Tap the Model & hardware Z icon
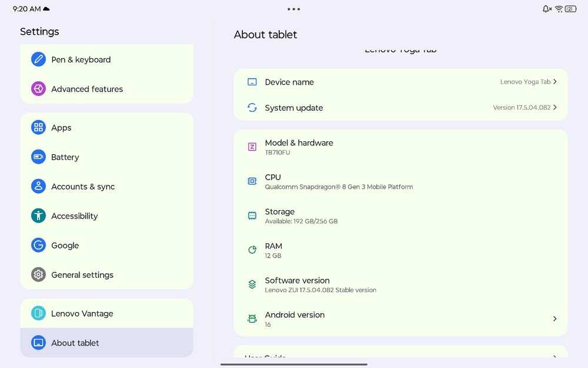 point(252,147)
